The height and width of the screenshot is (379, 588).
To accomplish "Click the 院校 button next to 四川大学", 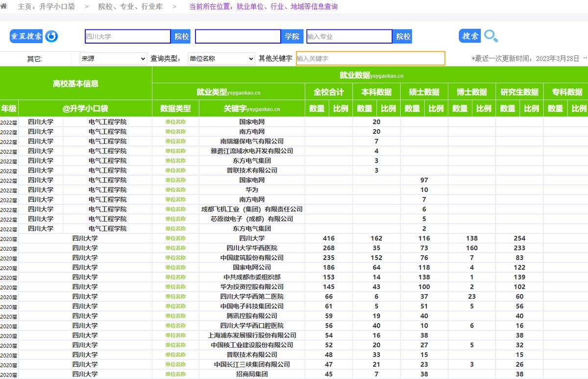I will 181,36.
